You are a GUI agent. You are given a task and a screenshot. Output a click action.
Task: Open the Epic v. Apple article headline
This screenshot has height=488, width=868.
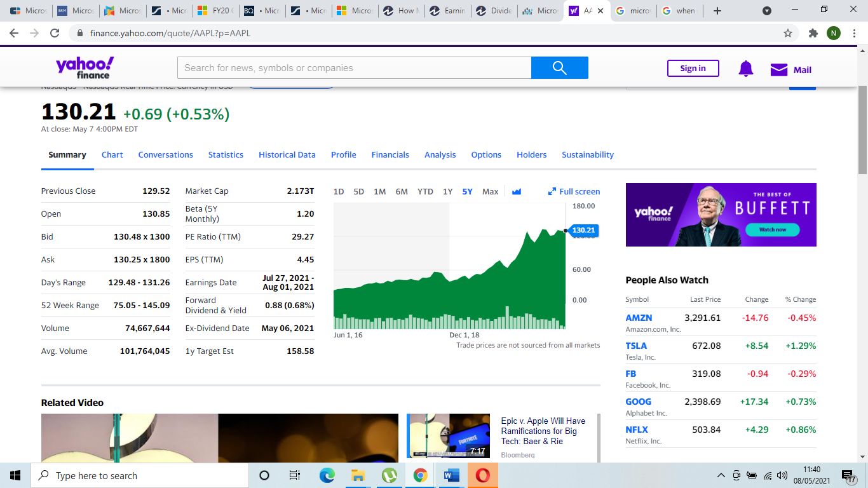pos(543,431)
